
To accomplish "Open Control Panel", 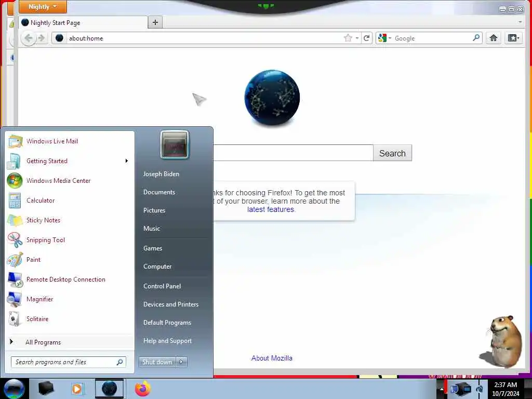I will [162, 286].
